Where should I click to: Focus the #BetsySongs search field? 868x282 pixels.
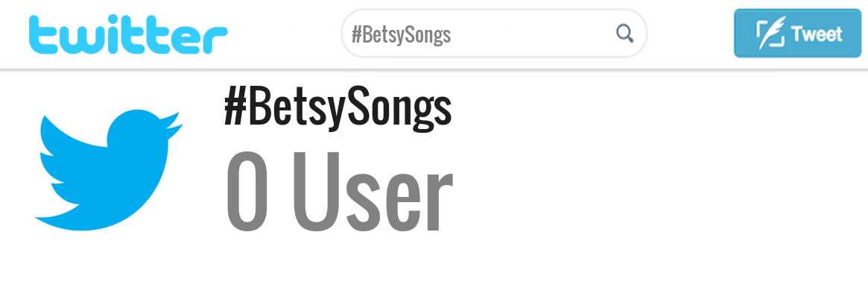pos(494,34)
